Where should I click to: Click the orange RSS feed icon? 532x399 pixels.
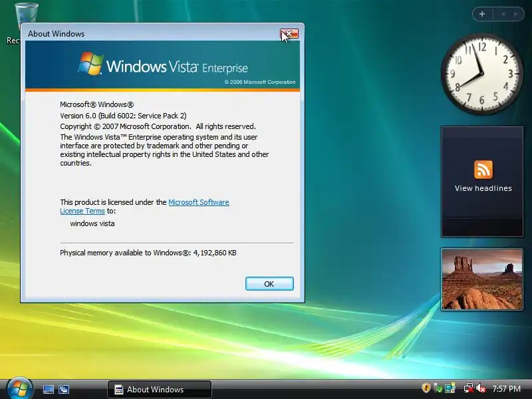click(x=483, y=170)
